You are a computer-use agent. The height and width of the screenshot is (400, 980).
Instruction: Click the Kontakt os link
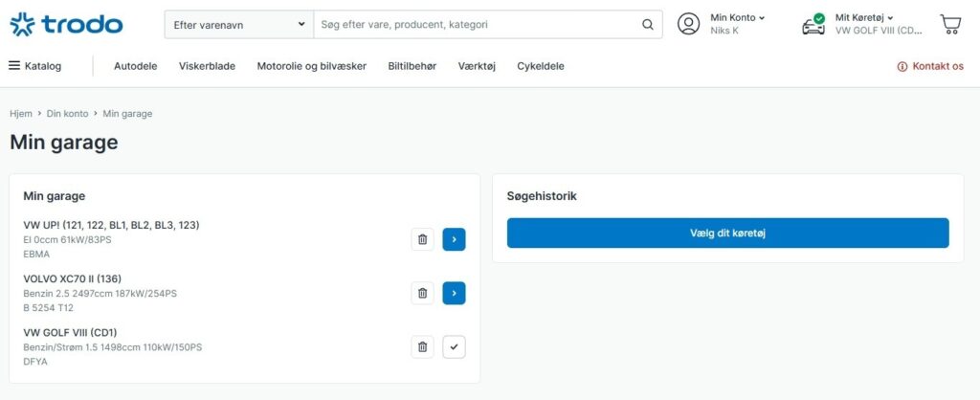tap(930, 66)
